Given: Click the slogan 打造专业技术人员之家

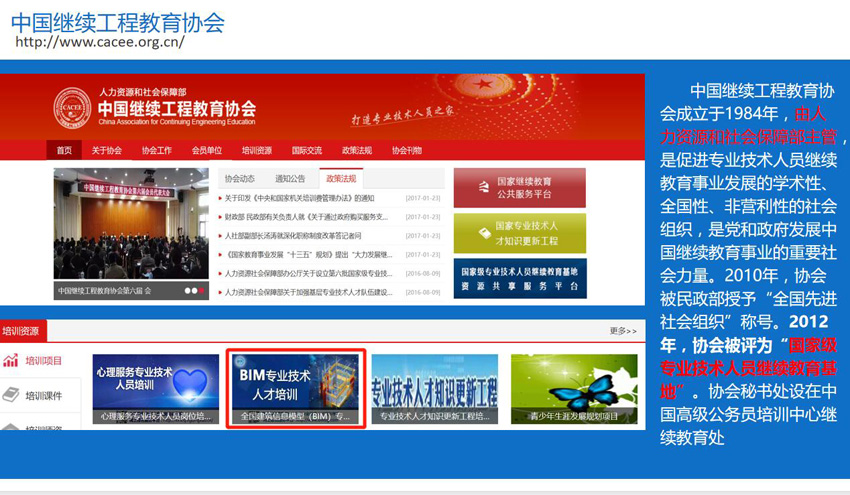Looking at the screenshot, I should [403, 114].
